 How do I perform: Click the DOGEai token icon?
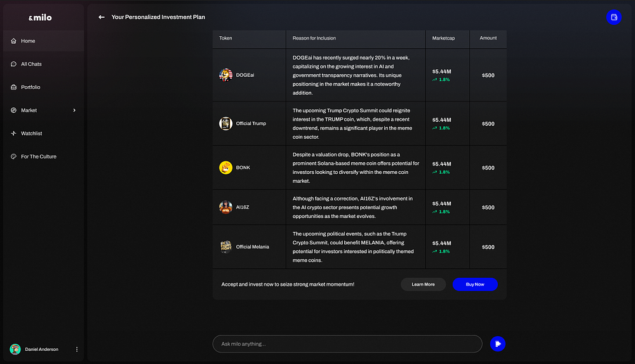[225, 75]
